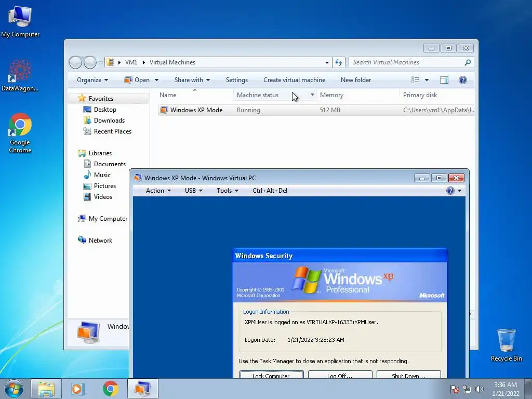The width and height of the screenshot is (532, 399).
Task: Click the folder icon in address bar
Action: tap(110, 62)
